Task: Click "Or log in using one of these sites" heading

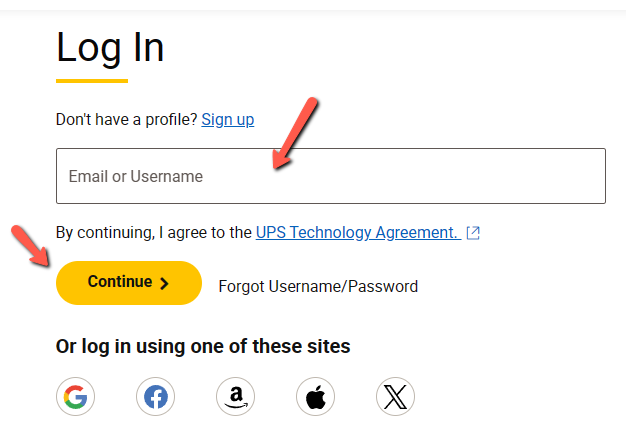Action: (203, 347)
